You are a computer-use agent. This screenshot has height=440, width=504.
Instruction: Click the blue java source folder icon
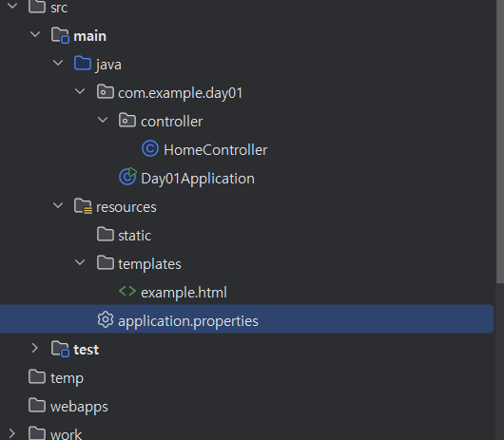pos(83,63)
